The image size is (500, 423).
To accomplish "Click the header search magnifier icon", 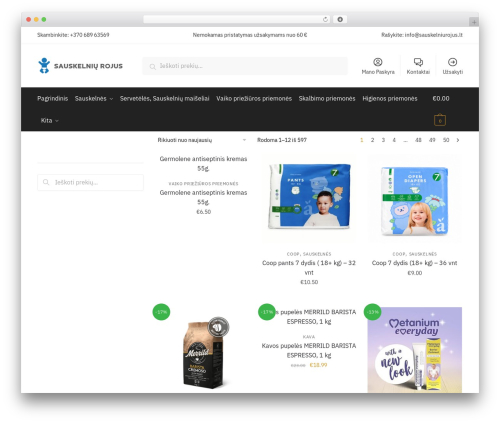I will (152, 67).
